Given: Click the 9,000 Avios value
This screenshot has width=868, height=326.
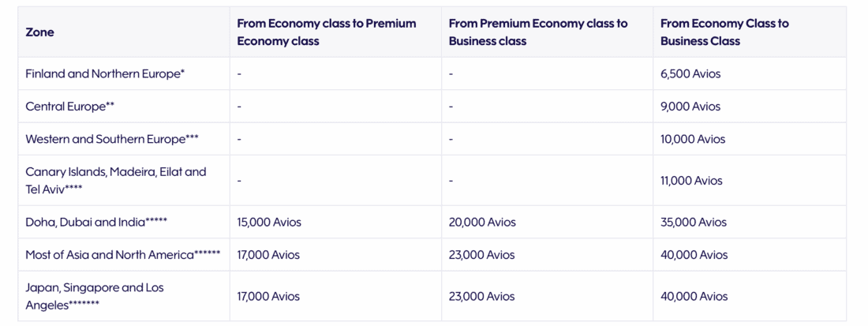Looking at the screenshot, I should click(x=690, y=107).
